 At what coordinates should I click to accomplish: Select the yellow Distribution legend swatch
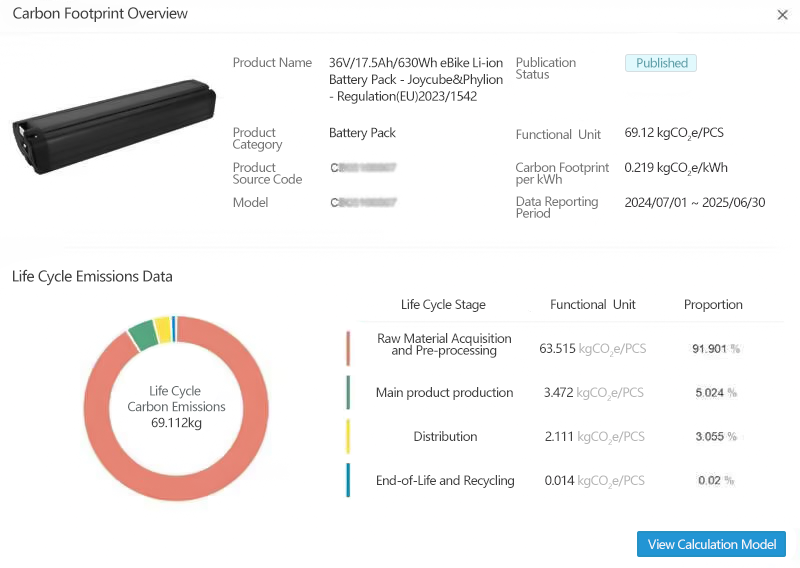coord(348,437)
